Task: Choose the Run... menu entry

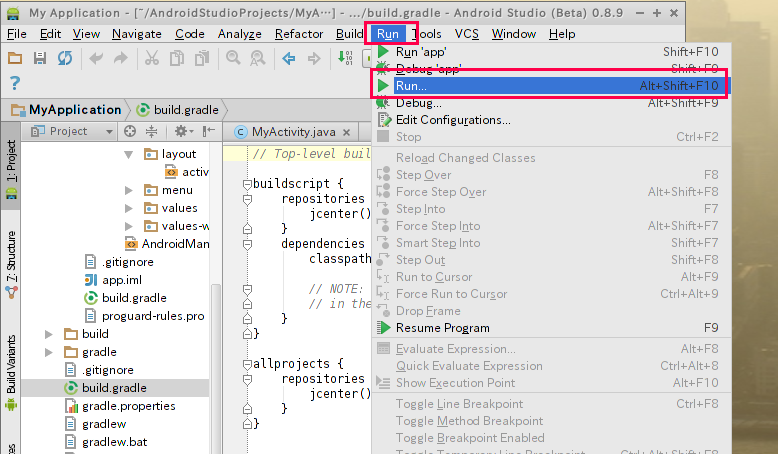Action: click(x=551, y=86)
